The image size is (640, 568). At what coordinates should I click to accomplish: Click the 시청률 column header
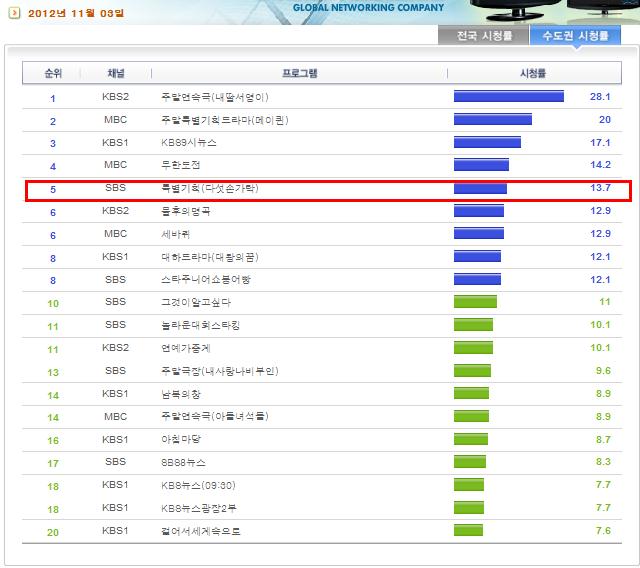click(x=533, y=73)
